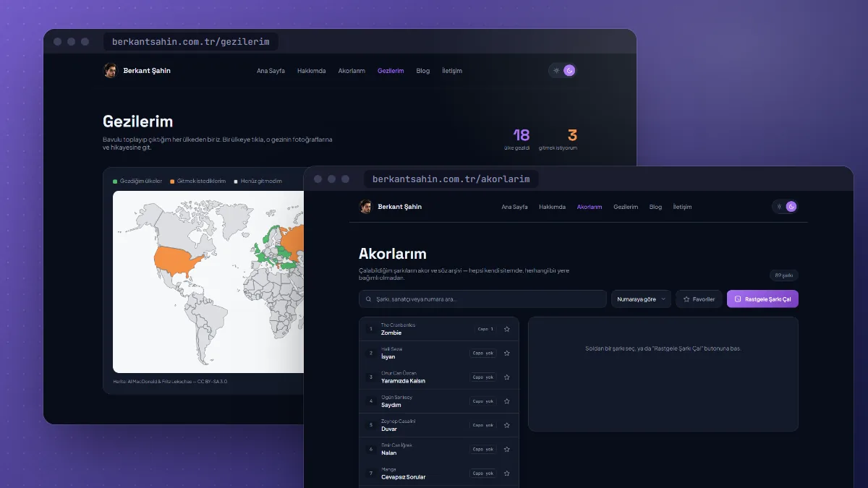Viewport: 868px width, 488px height.
Task: Open Ana Sayfa in the Akorlarım window
Action: 514,207
